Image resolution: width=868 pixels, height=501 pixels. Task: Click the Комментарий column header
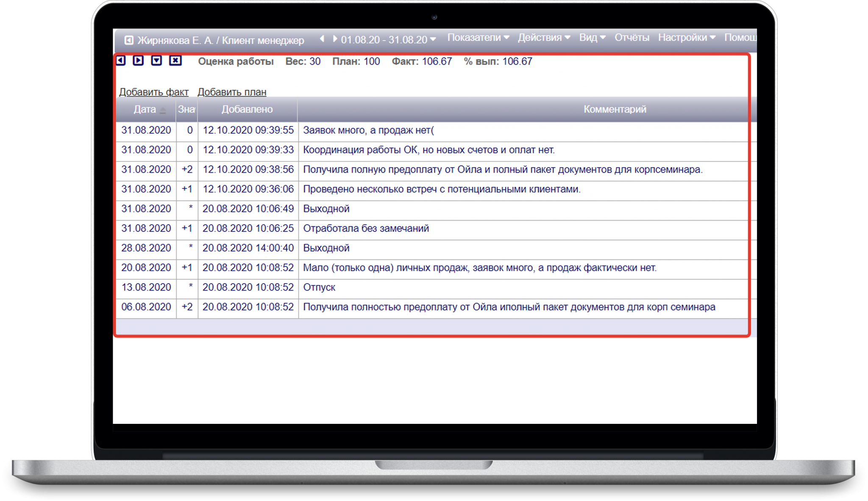[615, 109]
